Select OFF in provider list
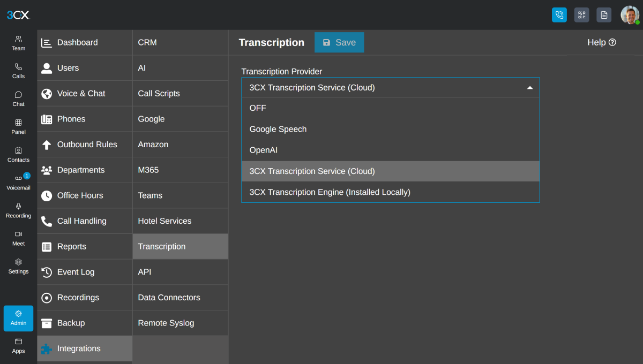 point(390,108)
